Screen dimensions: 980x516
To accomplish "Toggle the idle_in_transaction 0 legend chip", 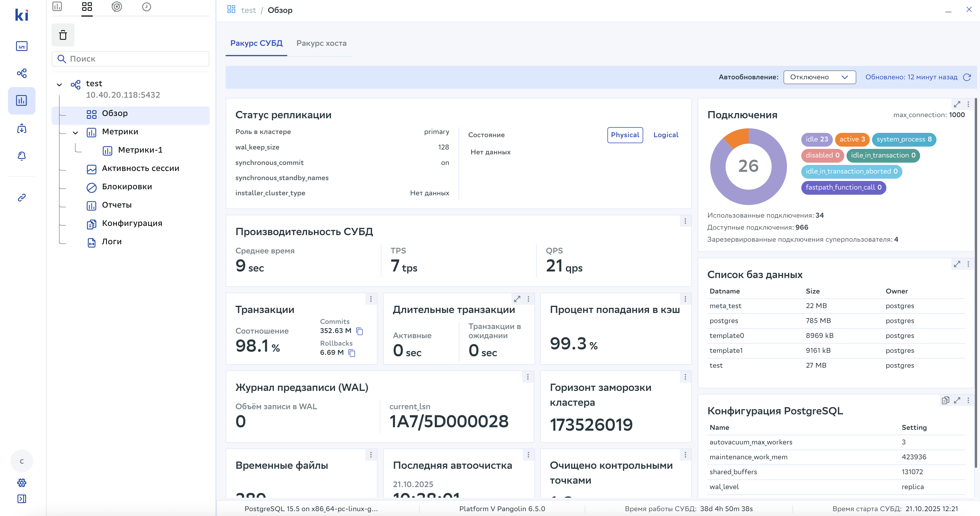I will pyautogui.click(x=883, y=155).
